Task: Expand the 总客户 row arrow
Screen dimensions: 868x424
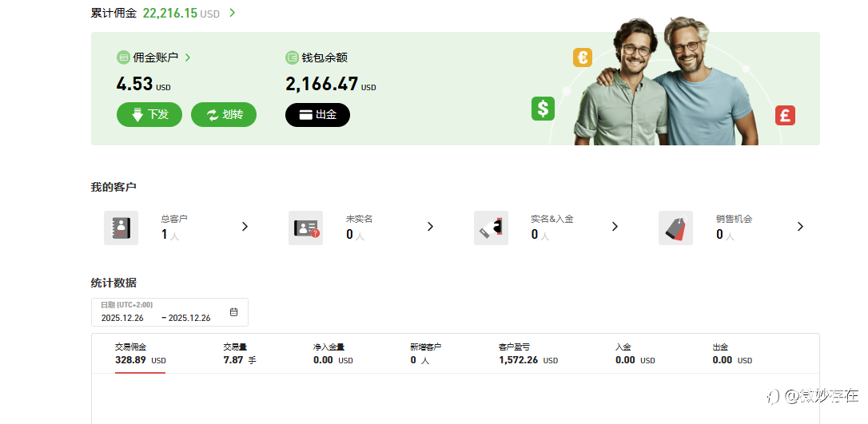Action: 245,227
